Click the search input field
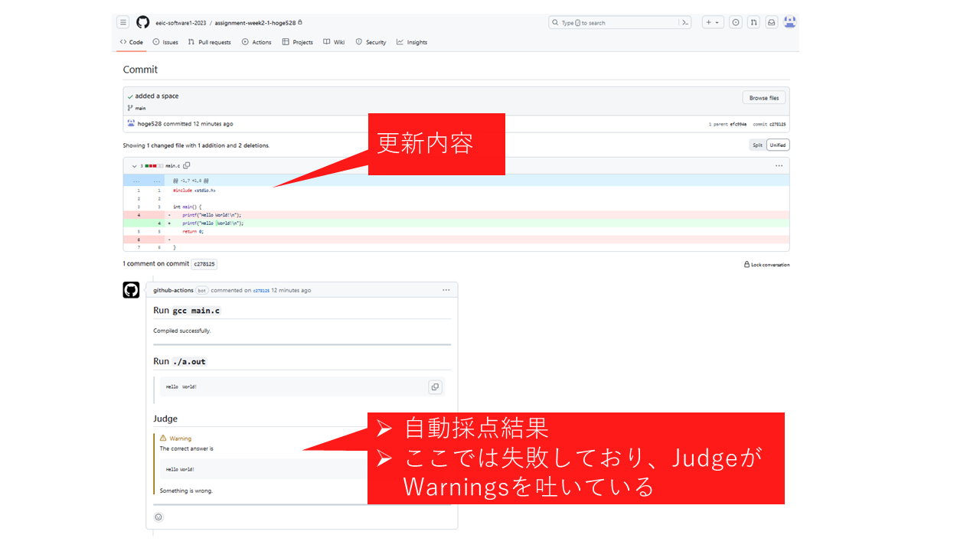This screenshot has height=551, width=980. pos(612,23)
